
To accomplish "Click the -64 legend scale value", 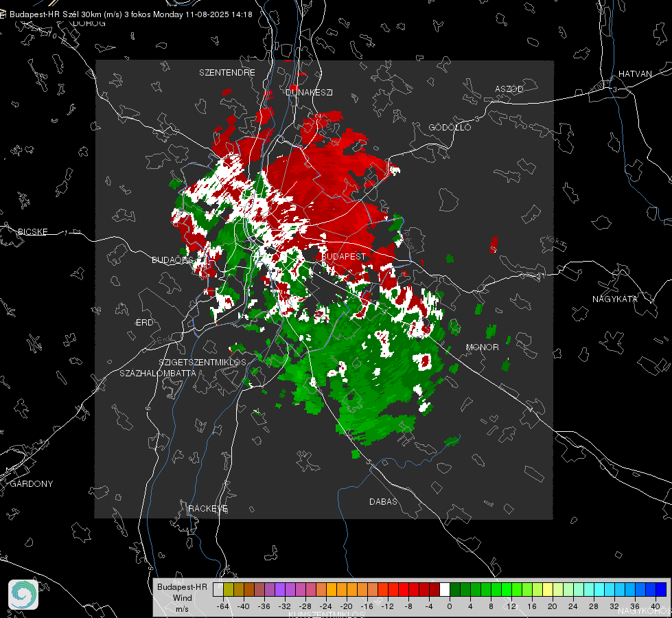I will tap(223, 606).
